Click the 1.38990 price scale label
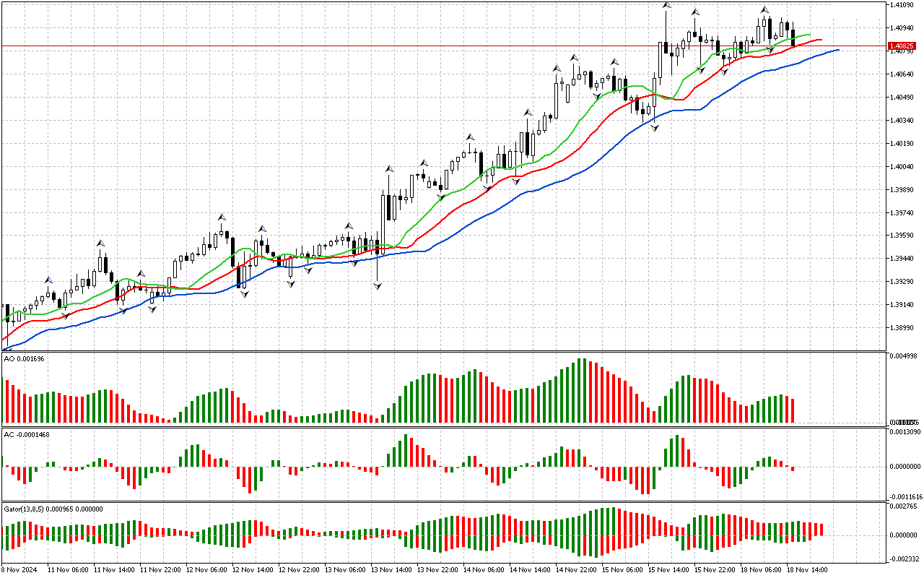The height and width of the screenshot is (578, 924). [x=902, y=328]
